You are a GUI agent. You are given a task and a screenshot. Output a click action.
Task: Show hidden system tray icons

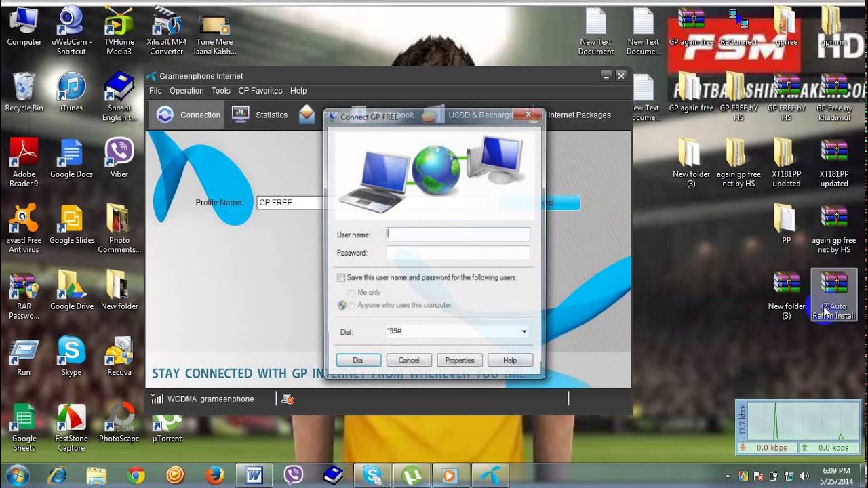[x=727, y=476]
